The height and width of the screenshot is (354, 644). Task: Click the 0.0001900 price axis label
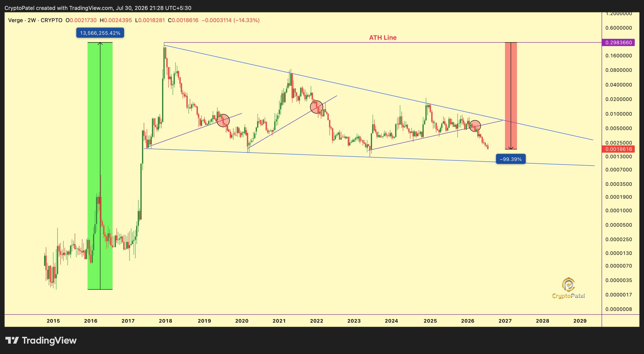(619, 197)
